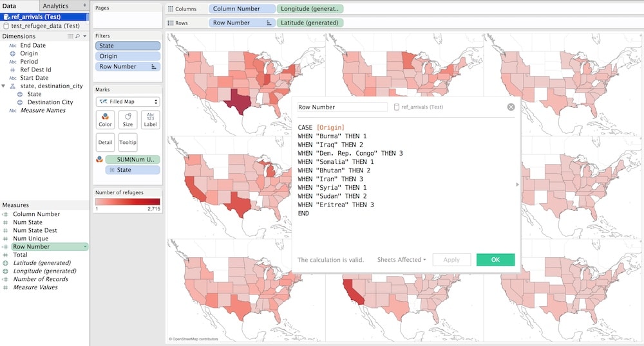644x346 pixels.
Task: Collapse the state, destination_city hierarchy
Action: tap(5, 86)
